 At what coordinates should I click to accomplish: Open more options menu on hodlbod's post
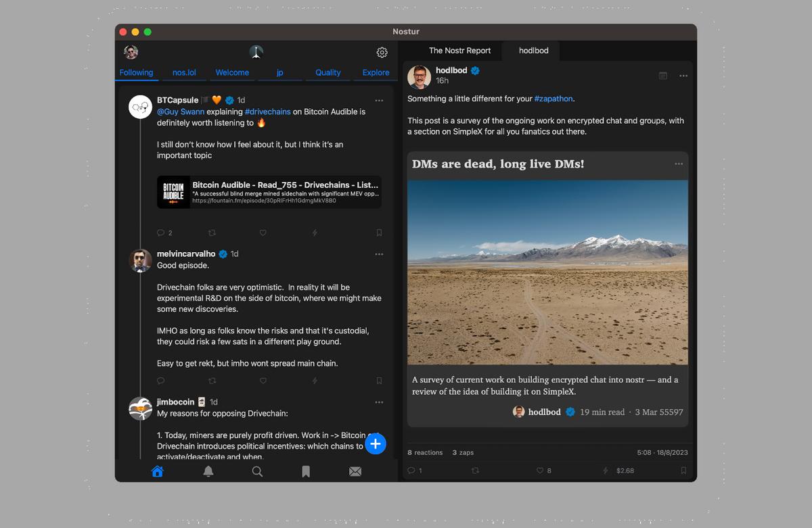point(683,76)
